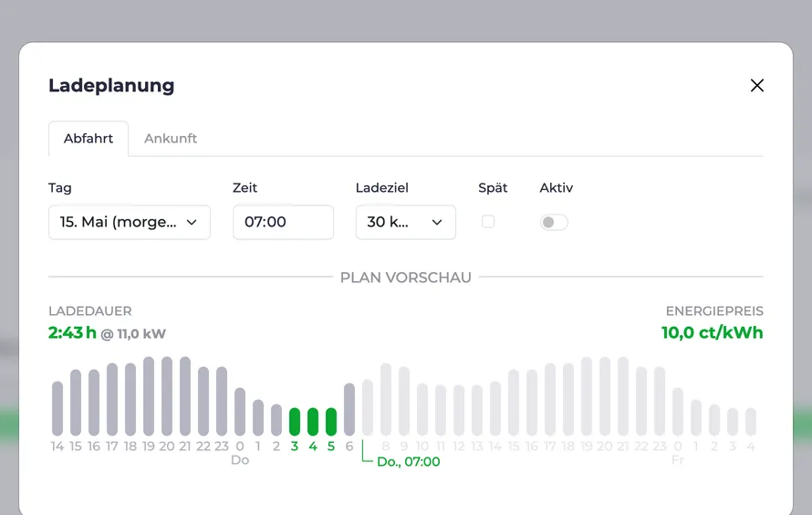
Task: Click the hour label 2 under the chart
Action: 276,447
